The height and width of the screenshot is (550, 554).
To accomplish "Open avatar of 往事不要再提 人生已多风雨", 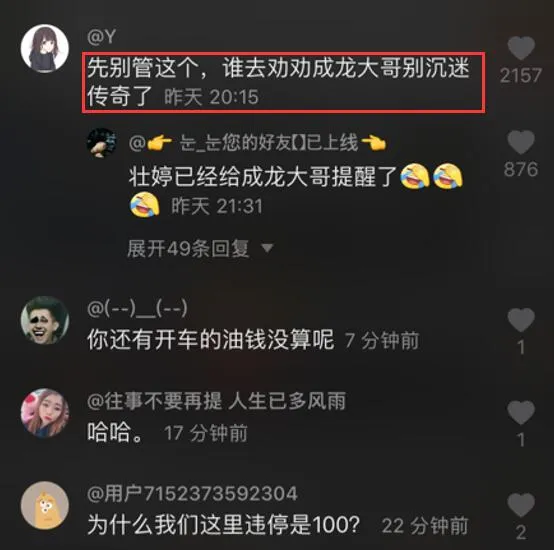I will tap(45, 413).
